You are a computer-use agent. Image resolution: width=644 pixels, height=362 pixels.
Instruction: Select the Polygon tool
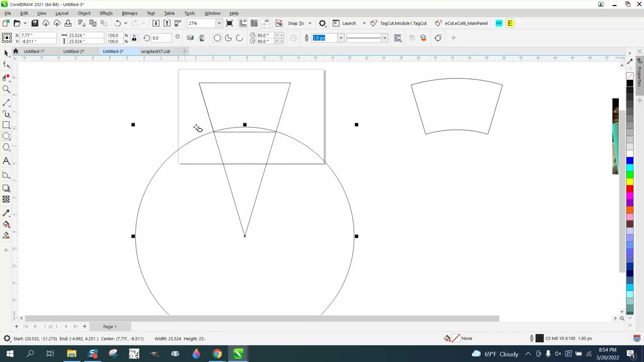click(6, 147)
